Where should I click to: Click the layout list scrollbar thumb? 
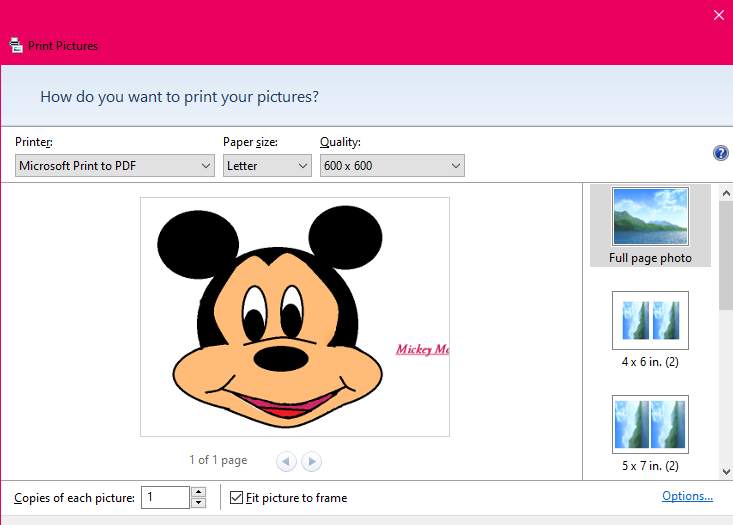(726, 256)
